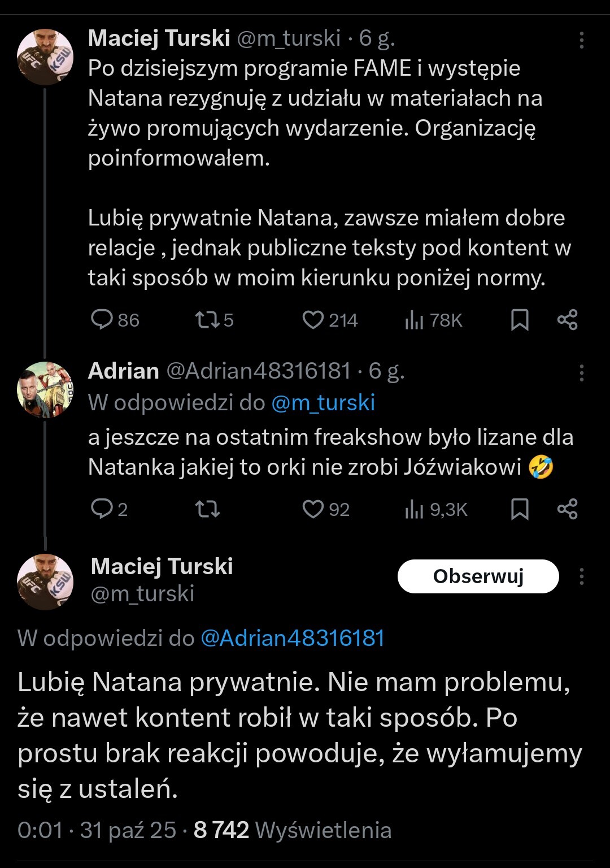Viewport: 610px width, 868px height.
Task: Bookmark Adrian's tweet
Action: (x=520, y=509)
